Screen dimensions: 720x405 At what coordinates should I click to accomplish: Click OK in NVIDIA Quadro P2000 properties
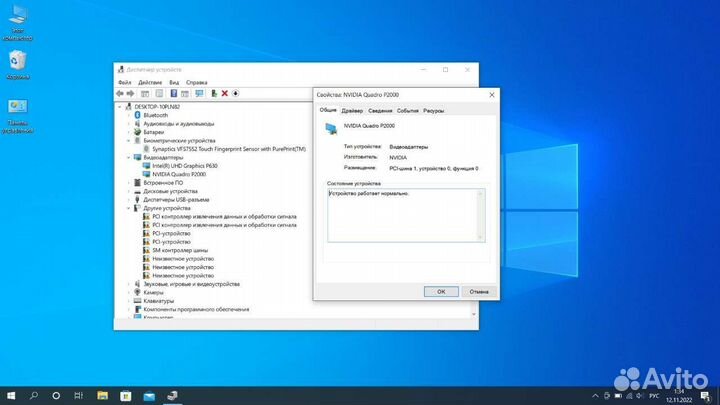point(441,292)
